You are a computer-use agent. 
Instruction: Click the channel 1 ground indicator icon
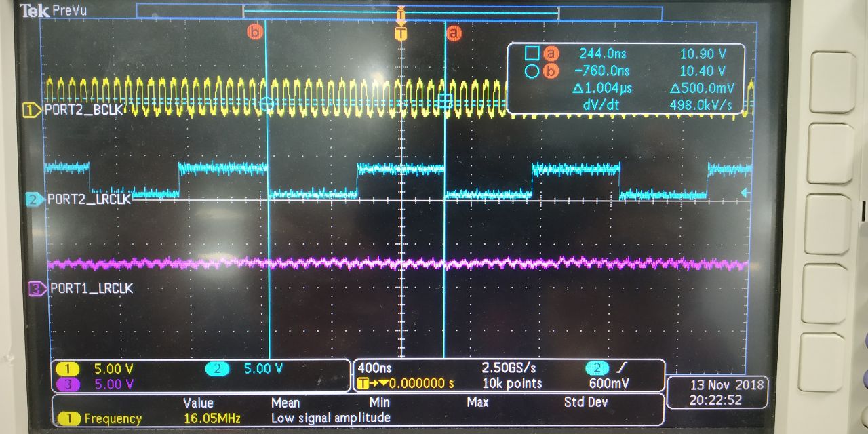click(x=33, y=110)
